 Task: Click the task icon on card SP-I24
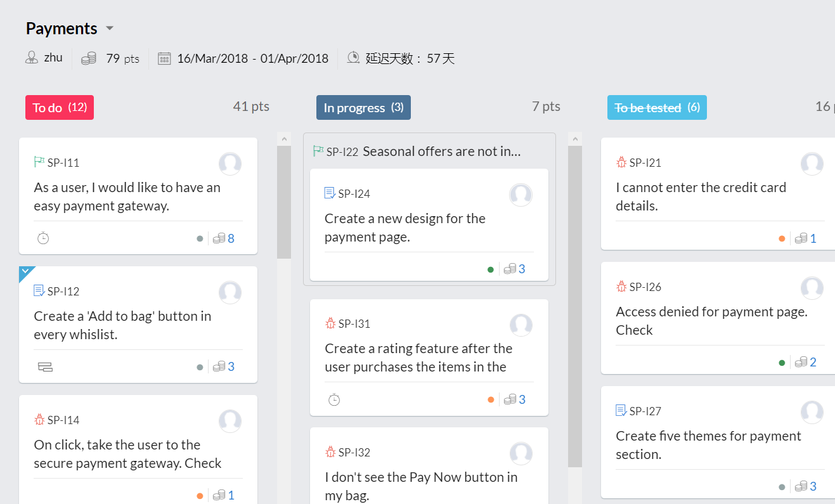click(330, 193)
